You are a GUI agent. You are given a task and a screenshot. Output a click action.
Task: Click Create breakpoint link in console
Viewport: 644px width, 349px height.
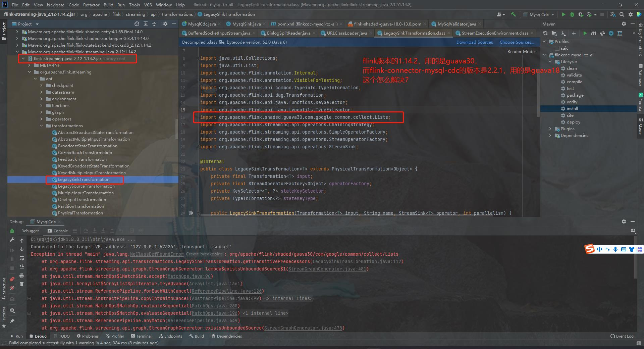pyautogui.click(x=204, y=254)
